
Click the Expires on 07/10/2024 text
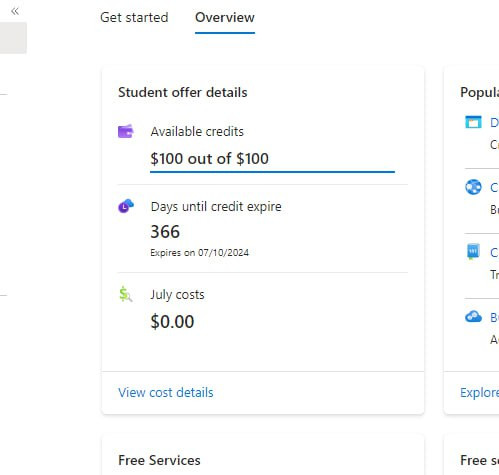tap(199, 253)
